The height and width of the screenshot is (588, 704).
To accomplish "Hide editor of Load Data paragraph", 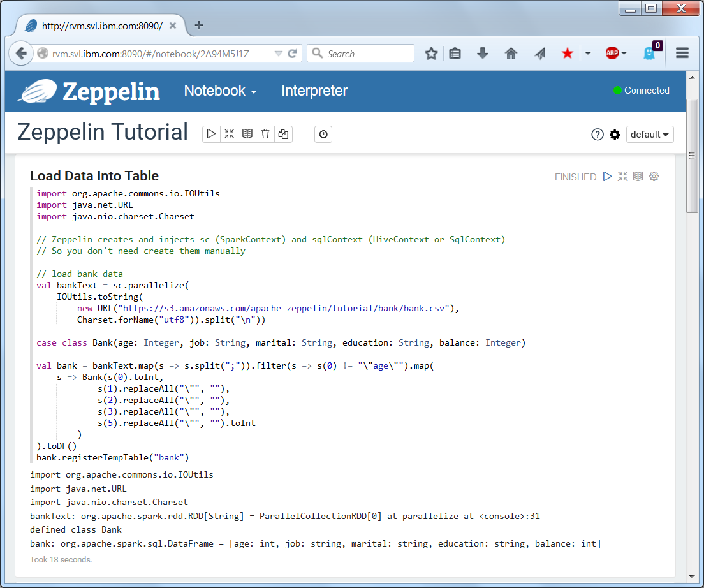I will coord(622,177).
